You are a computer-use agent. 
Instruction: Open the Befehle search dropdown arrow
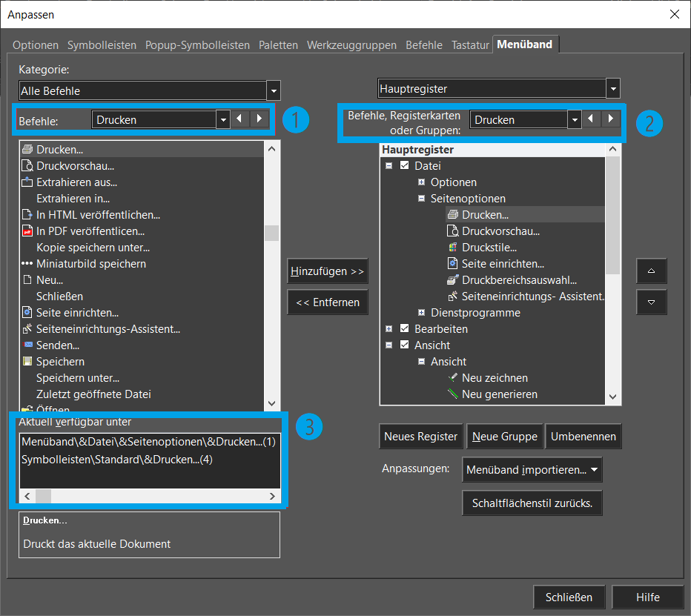tap(223, 119)
